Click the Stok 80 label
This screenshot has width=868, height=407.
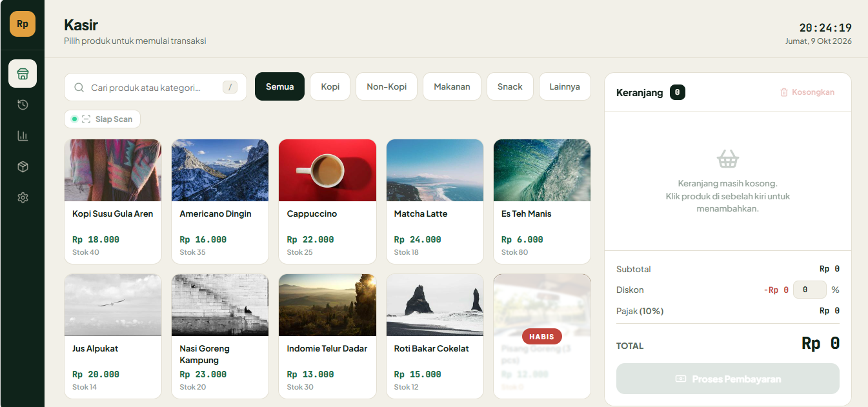pos(515,252)
